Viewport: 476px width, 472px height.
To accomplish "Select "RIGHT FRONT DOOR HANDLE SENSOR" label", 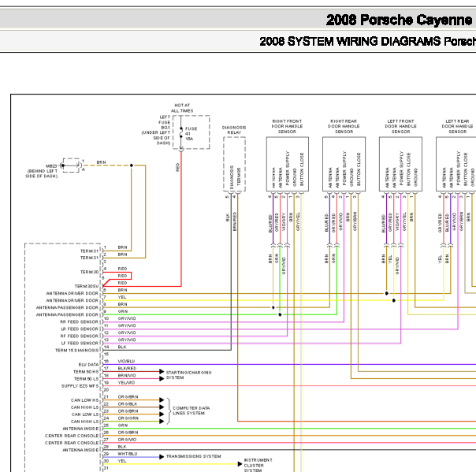I will click(x=287, y=126).
